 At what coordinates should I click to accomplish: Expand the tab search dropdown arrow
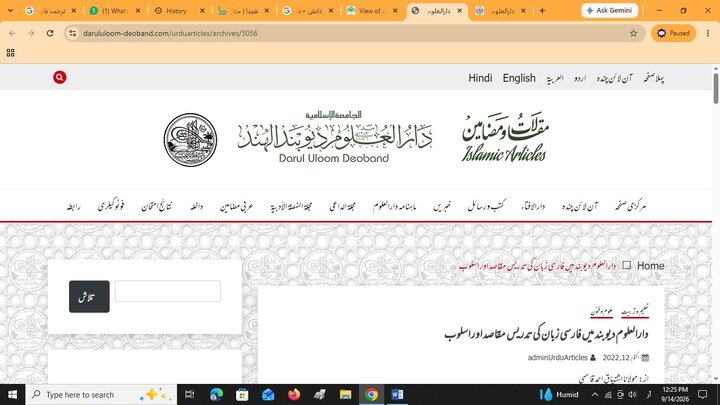[10, 11]
